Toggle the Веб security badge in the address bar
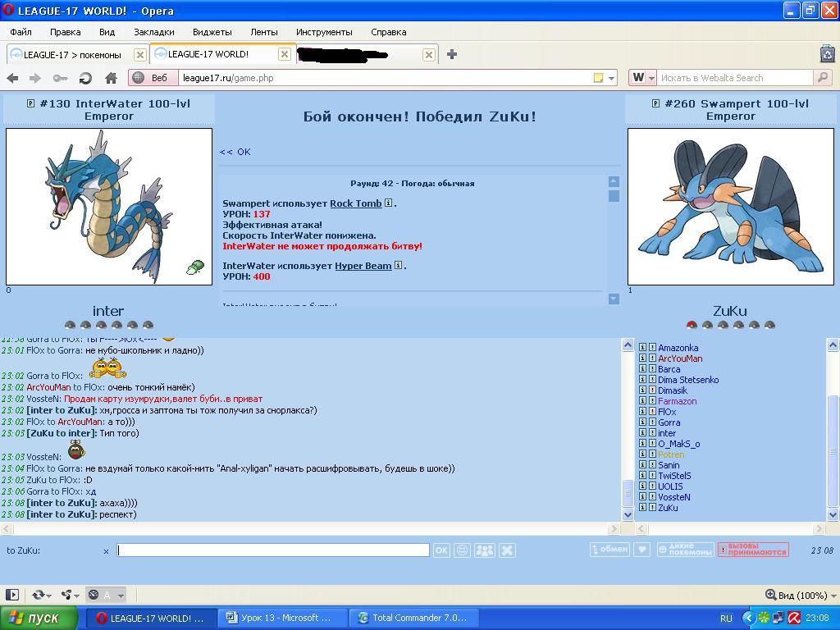The height and width of the screenshot is (630, 840). pos(152,78)
